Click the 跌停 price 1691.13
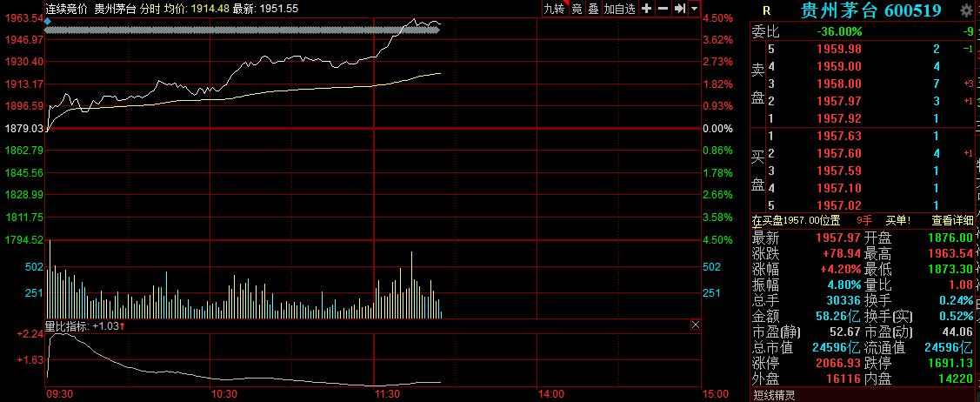 pyautogui.click(x=950, y=363)
